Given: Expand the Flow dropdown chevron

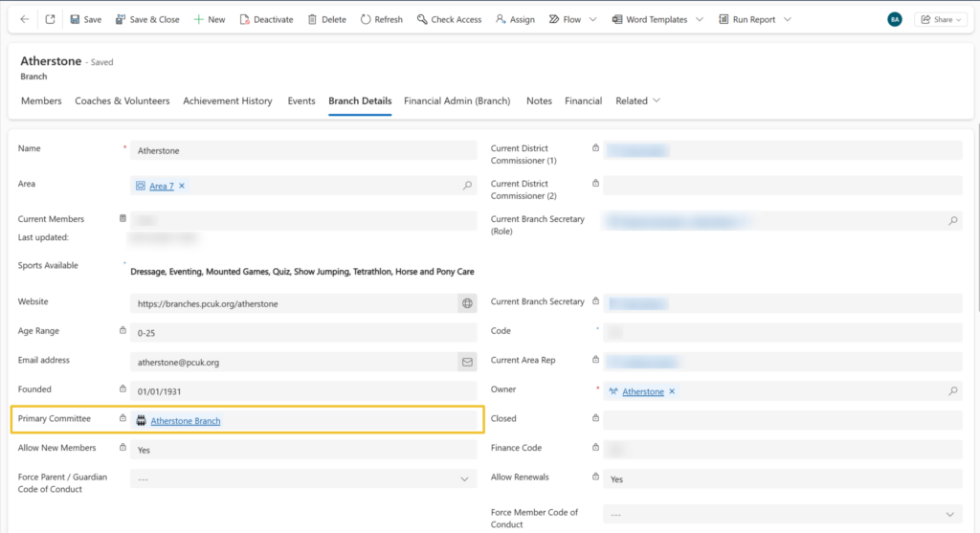Looking at the screenshot, I should pyautogui.click(x=593, y=19).
